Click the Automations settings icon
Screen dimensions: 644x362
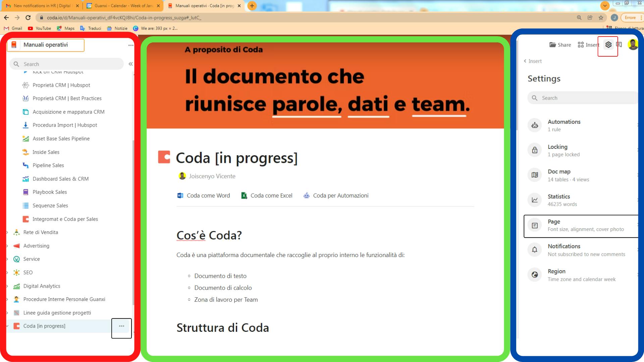pyautogui.click(x=535, y=125)
